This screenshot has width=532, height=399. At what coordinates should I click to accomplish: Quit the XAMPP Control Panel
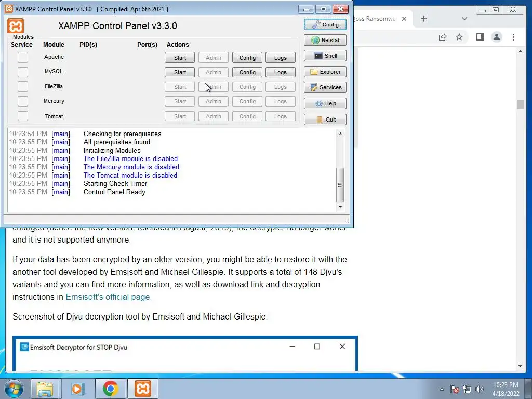pos(325,119)
